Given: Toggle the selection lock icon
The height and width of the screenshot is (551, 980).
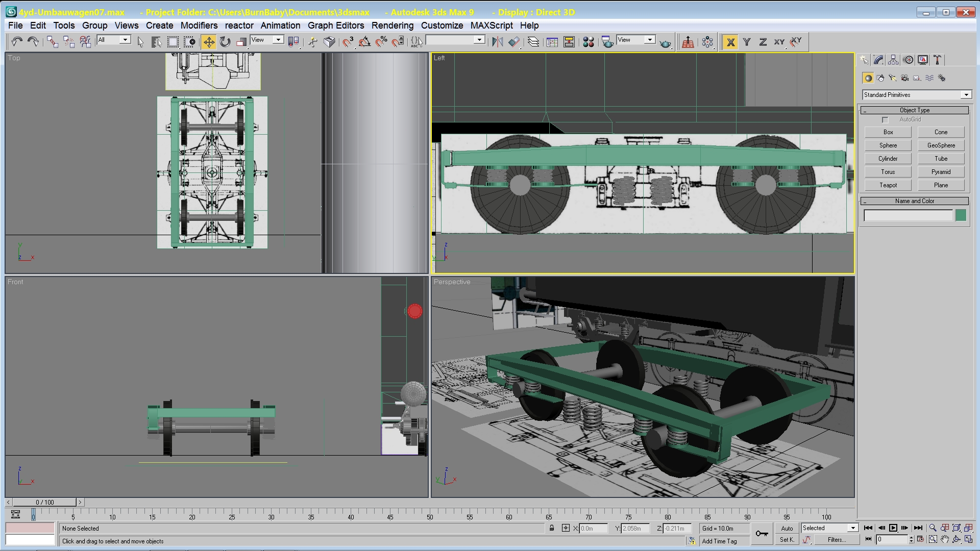Looking at the screenshot, I should [552, 529].
